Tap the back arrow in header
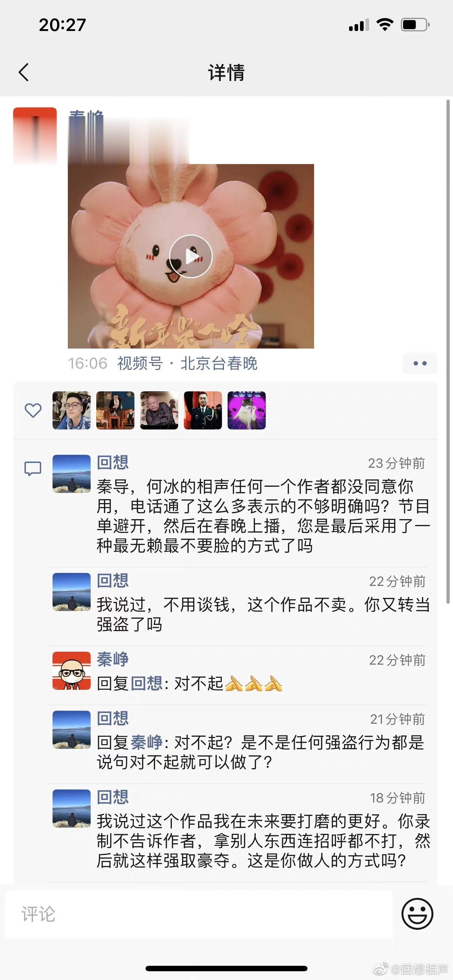This screenshot has height=980, width=453. [24, 72]
